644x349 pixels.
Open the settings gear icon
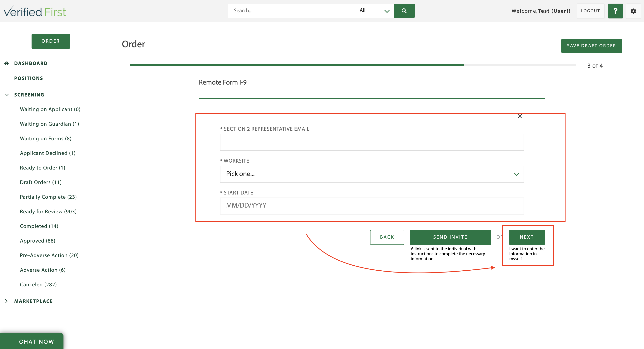(x=633, y=11)
